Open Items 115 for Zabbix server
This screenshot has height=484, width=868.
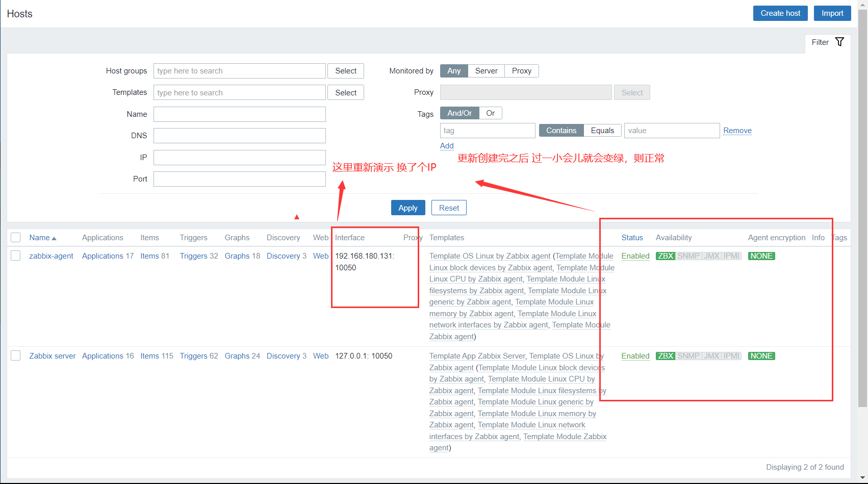click(149, 356)
